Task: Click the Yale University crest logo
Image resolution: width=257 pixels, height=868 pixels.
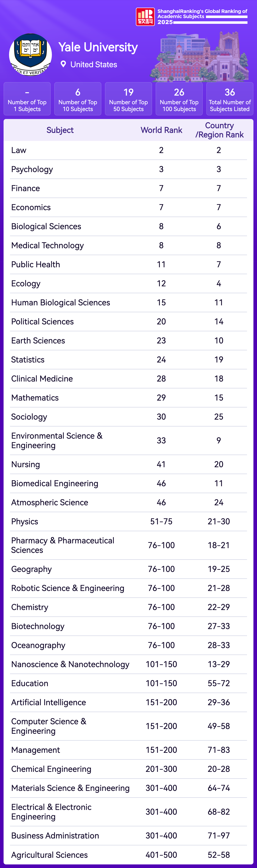Action: click(x=30, y=54)
